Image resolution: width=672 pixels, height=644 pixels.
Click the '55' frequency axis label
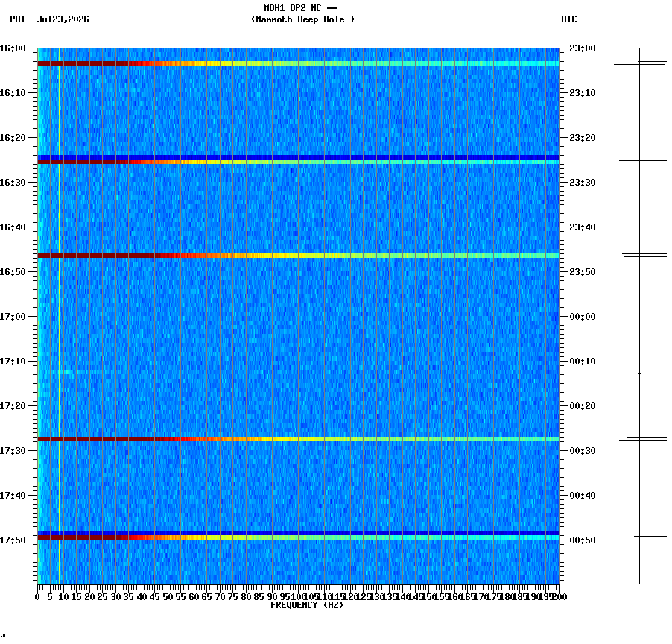click(181, 597)
